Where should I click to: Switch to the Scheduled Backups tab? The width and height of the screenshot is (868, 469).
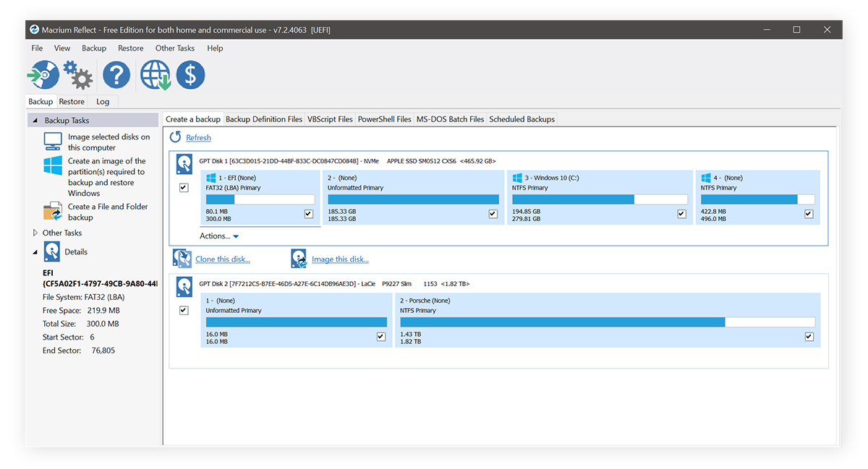(522, 119)
